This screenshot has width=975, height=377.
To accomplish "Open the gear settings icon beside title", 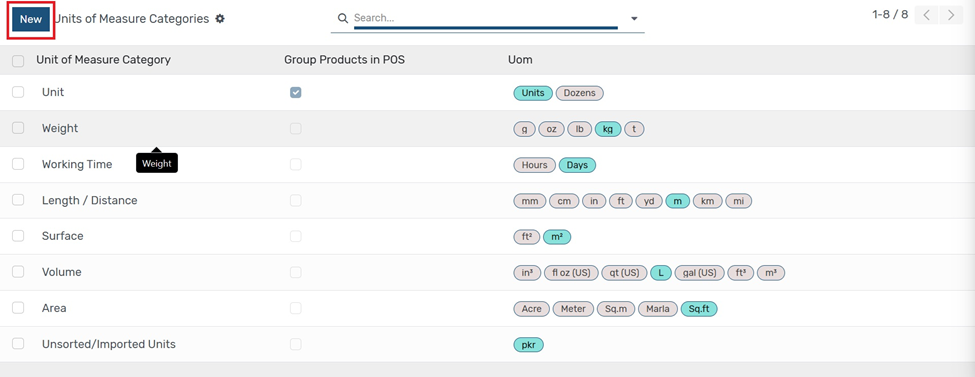I will coord(219,19).
